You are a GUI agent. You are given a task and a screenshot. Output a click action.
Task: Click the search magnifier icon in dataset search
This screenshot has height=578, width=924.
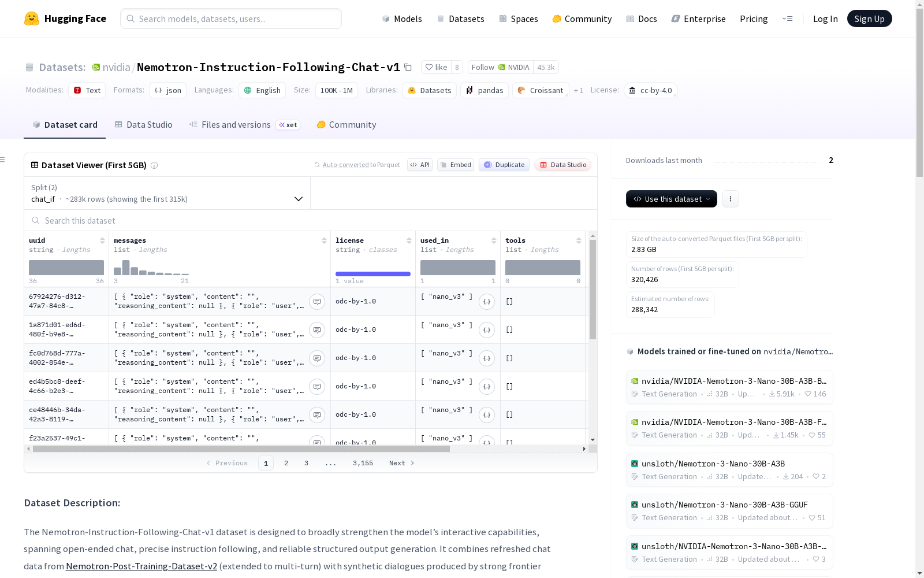click(36, 220)
